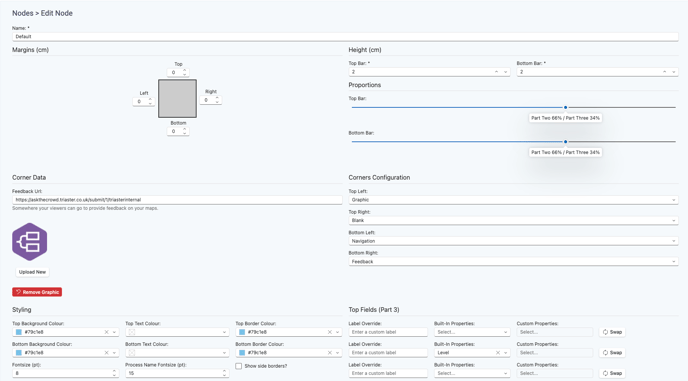
Task: Clear the Bottom Background Colour value
Action: coord(106,352)
